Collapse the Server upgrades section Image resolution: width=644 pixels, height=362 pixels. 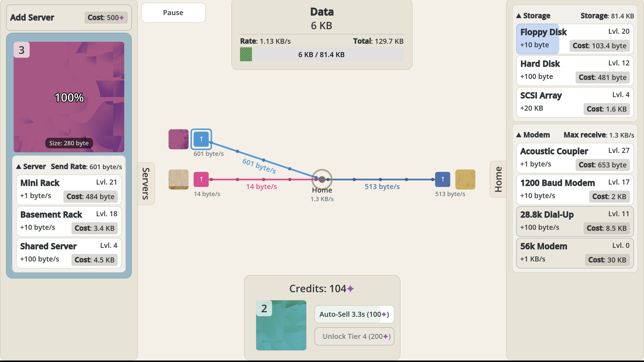tap(31, 167)
